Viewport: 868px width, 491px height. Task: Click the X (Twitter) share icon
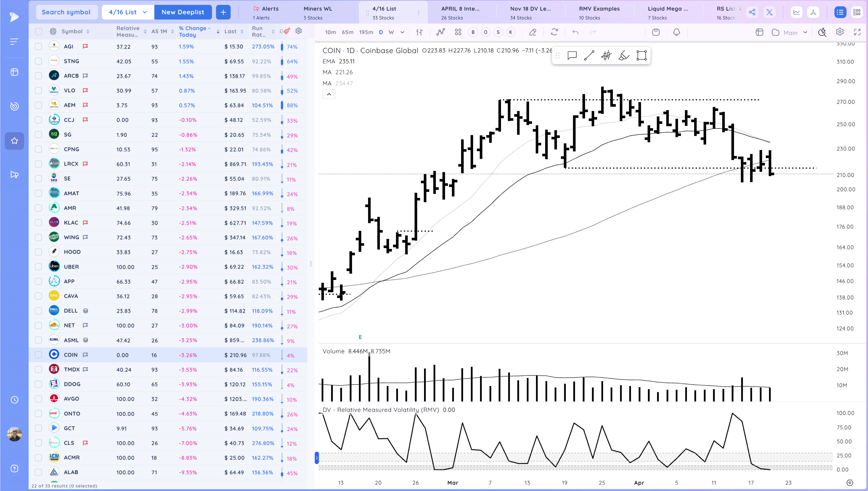[x=769, y=13]
